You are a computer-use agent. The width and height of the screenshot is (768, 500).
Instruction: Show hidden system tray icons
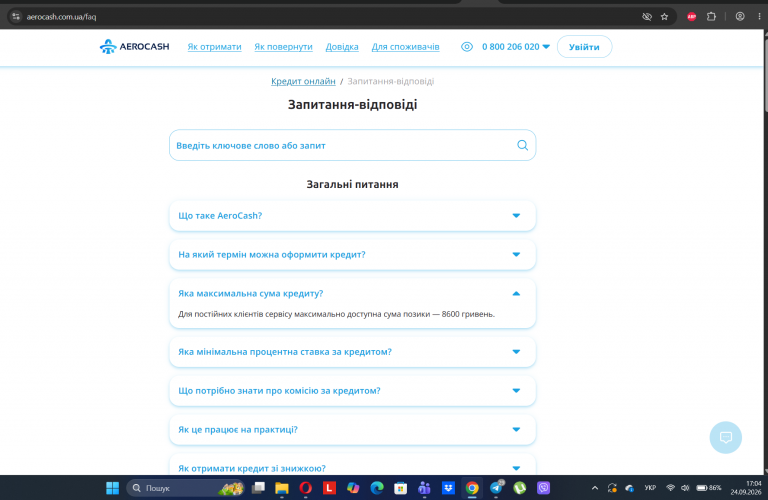click(595, 488)
